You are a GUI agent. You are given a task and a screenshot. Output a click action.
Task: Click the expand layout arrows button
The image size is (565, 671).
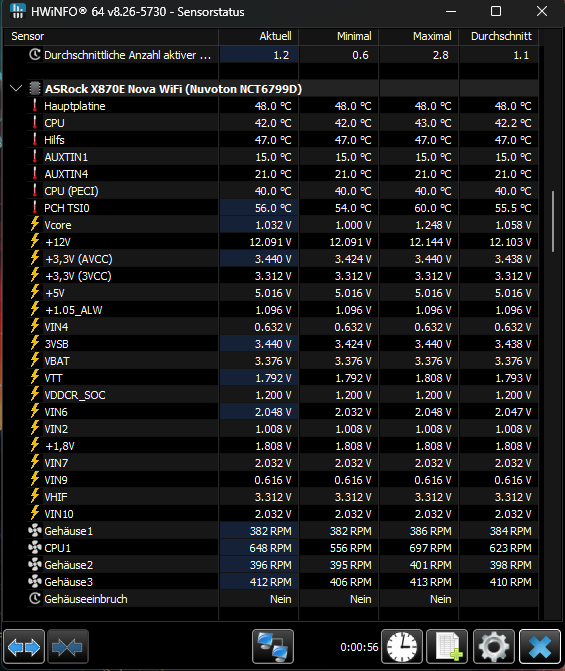[x=24, y=646]
